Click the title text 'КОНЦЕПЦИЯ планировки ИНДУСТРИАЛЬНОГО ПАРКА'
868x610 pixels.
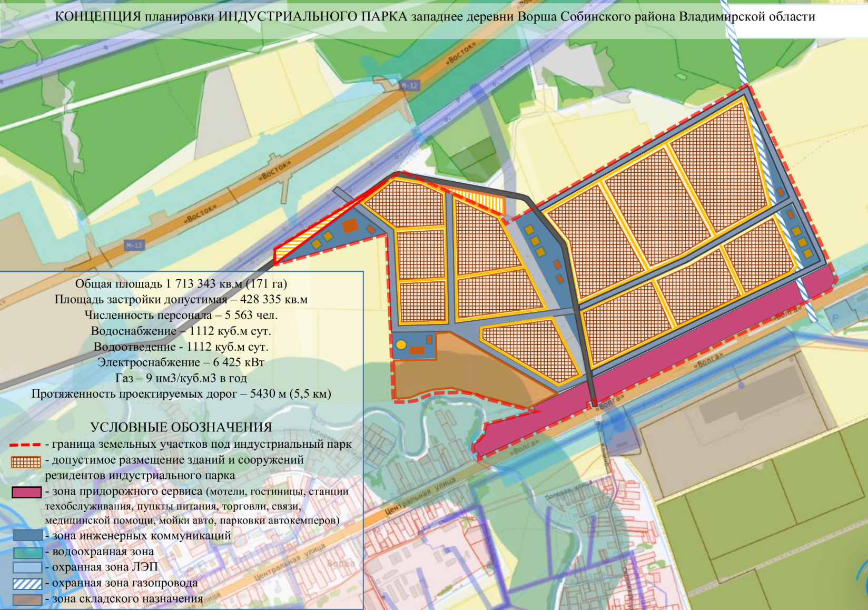[x=232, y=17]
